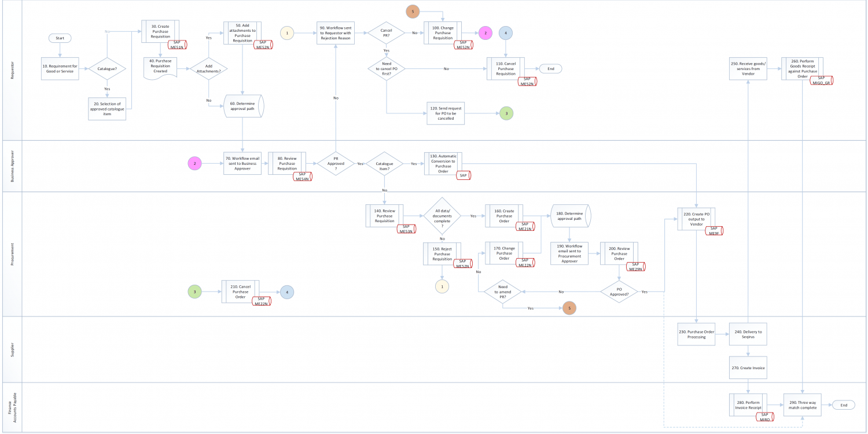Click the 230. Purchase Order Processing box

pyautogui.click(x=696, y=334)
